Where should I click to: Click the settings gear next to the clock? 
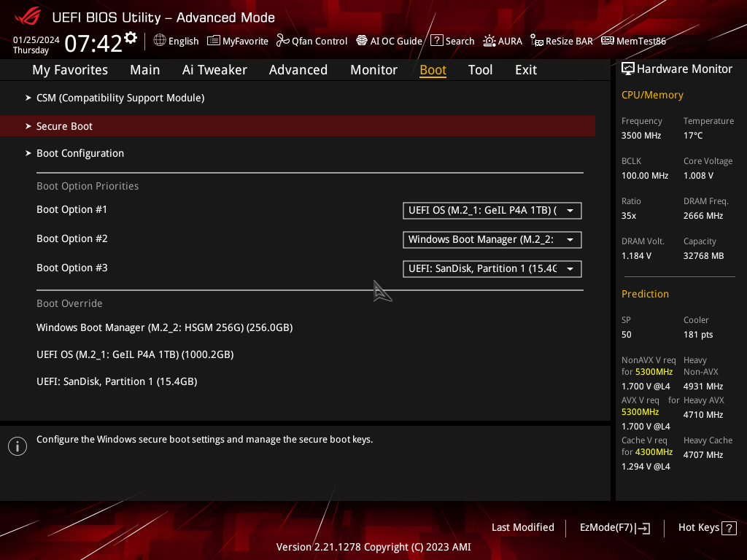coord(131,38)
